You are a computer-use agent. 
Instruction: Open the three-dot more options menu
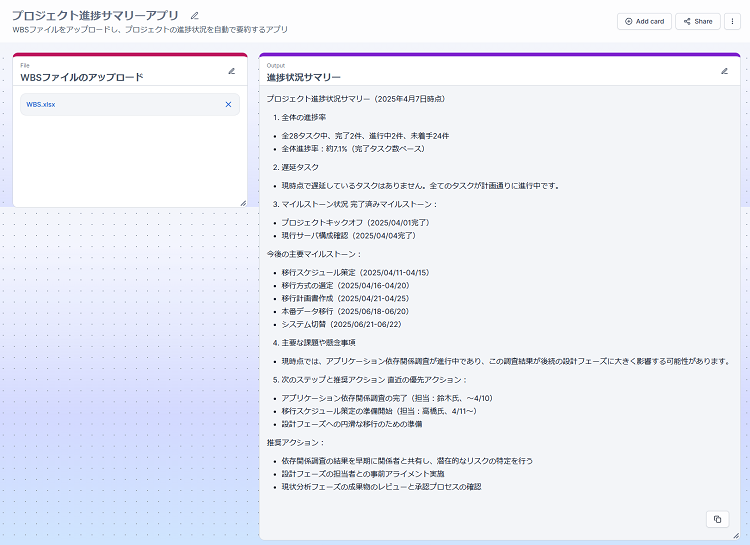[732, 22]
